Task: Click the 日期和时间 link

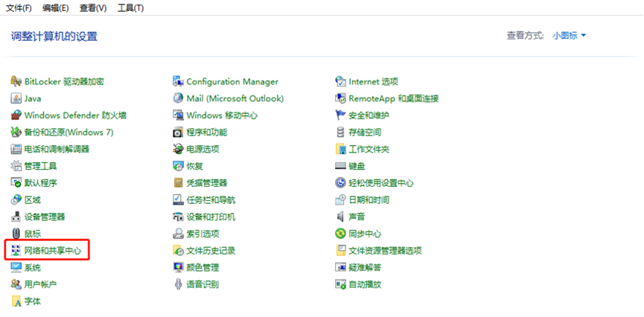Action: pyautogui.click(x=369, y=199)
